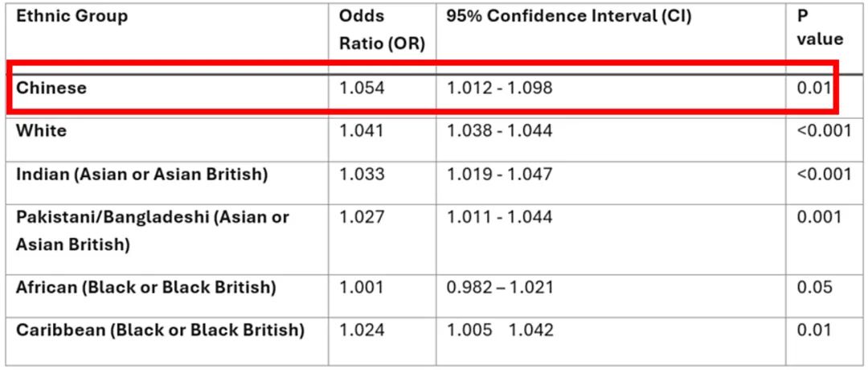The image size is (868, 370).
Task: Click the Ethnic Group column header
Action: 72,17
